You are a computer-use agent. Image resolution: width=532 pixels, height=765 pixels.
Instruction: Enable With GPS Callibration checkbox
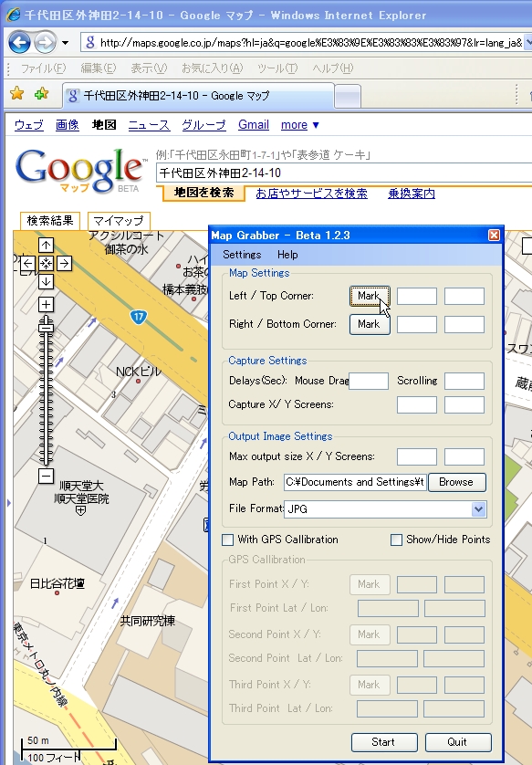[x=227, y=540]
